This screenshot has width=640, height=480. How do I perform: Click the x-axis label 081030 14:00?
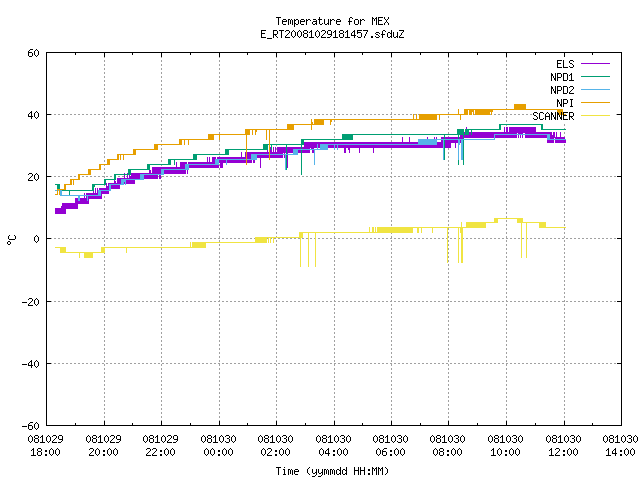620,446
